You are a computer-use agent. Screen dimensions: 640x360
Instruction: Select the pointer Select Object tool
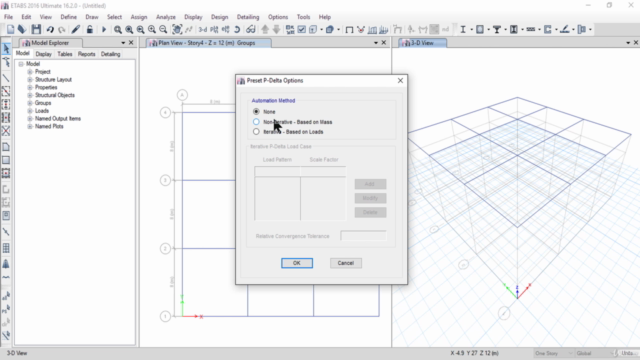tap(6, 49)
